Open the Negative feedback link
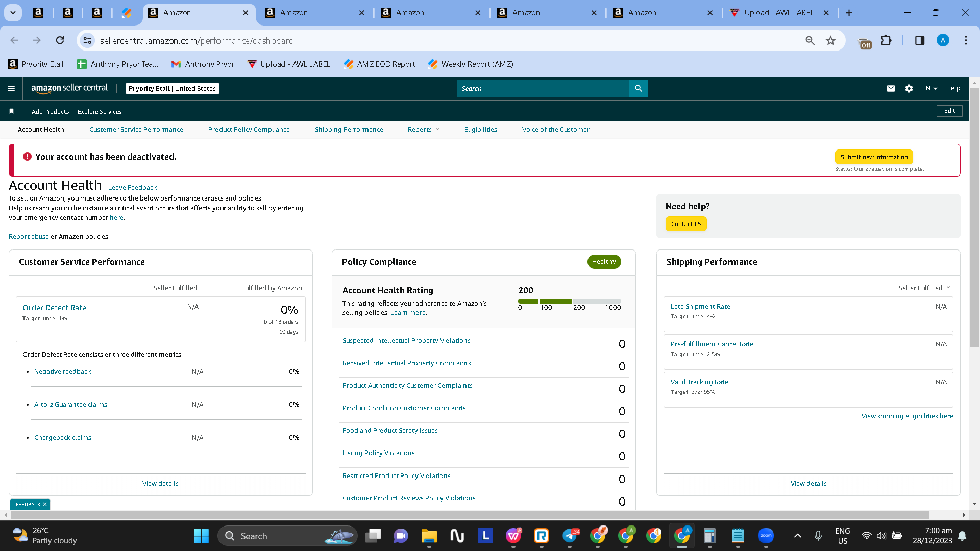The height and width of the screenshot is (551, 980). pos(62,372)
